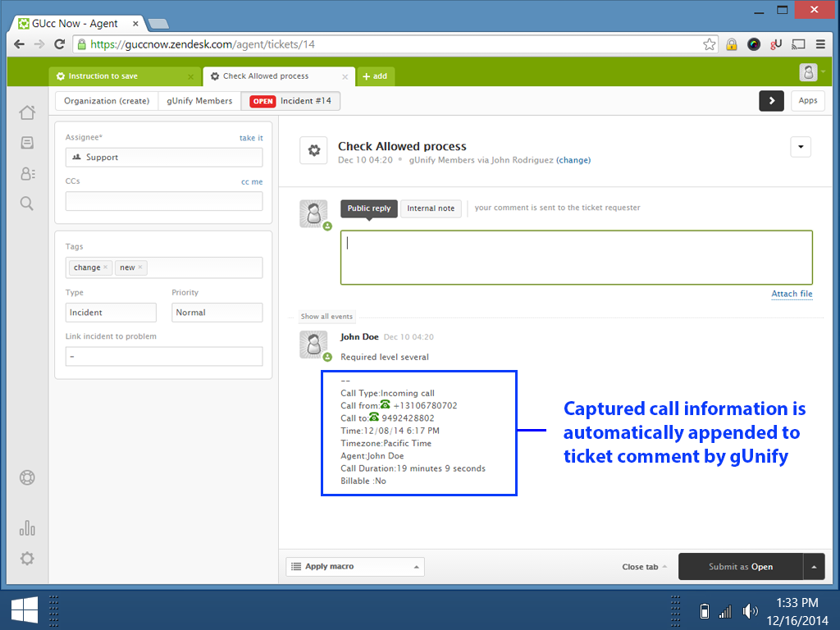Open the gUnify Members breadcrumb tab
840x630 pixels.
click(x=199, y=101)
